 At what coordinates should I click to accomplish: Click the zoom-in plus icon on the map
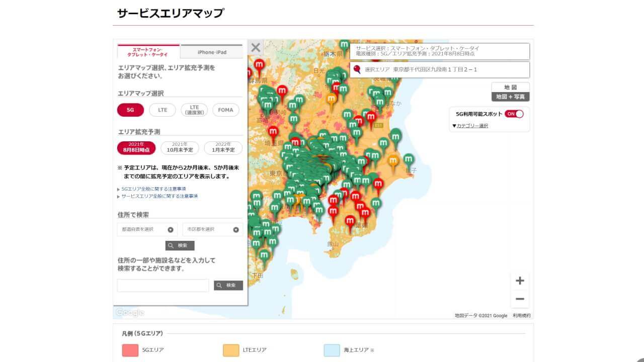(x=520, y=281)
